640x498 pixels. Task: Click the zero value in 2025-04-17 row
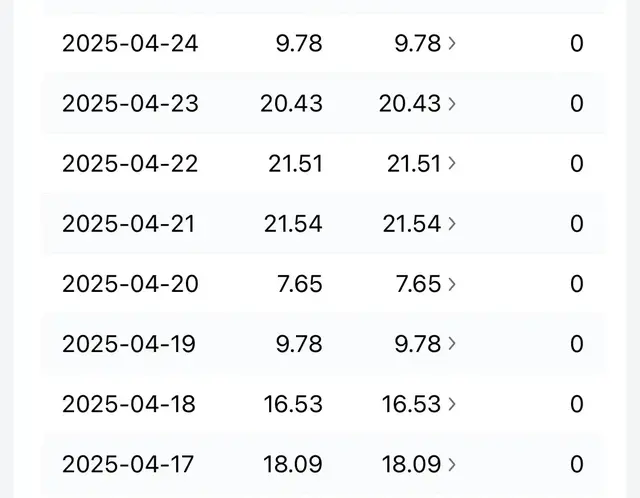tap(576, 464)
